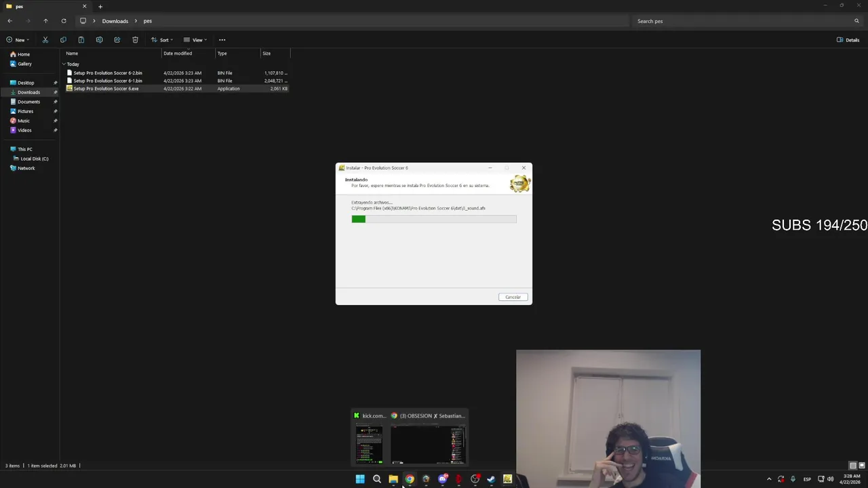Open the Windows Start menu
The height and width of the screenshot is (488, 868).
point(360,479)
